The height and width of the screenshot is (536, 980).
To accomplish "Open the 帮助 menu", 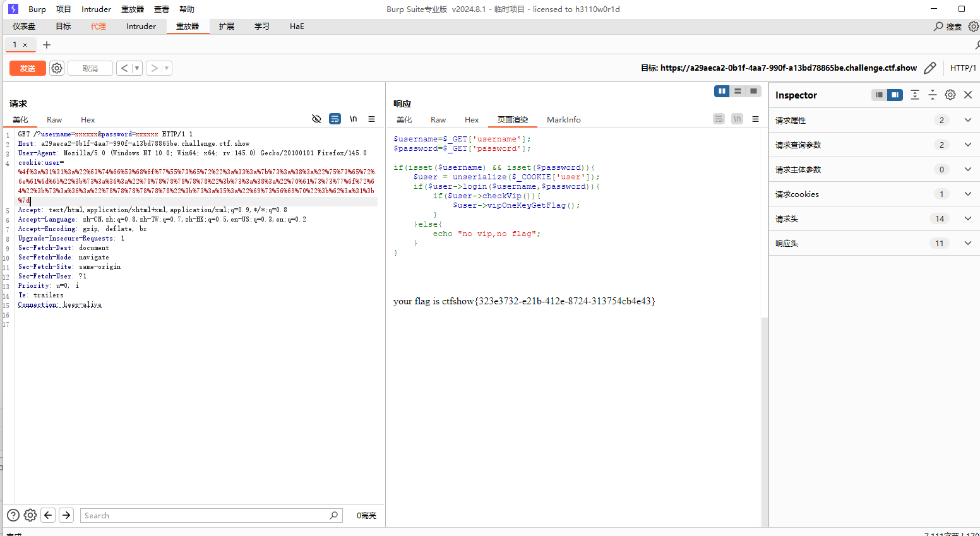I will pyautogui.click(x=187, y=9).
